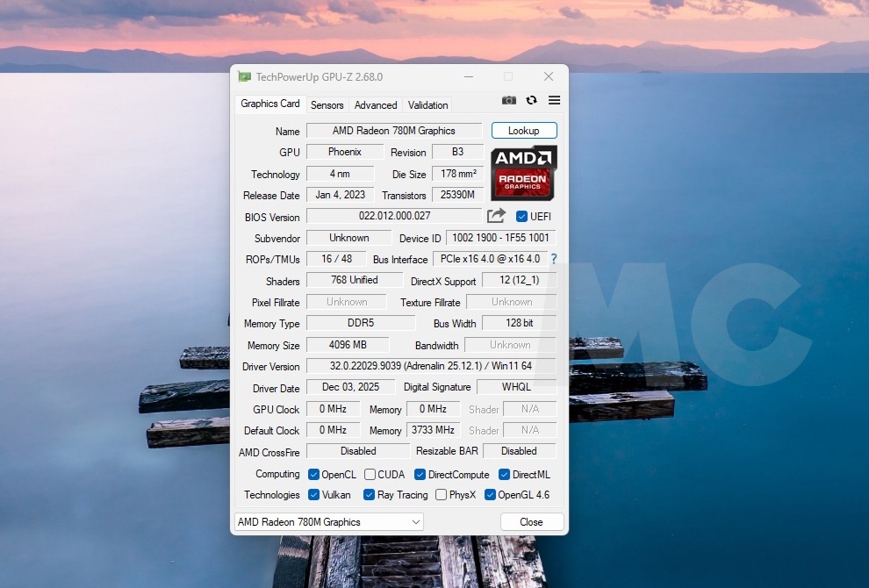Click the BIOS export share icon
This screenshot has width=869, height=588.
pos(497,216)
